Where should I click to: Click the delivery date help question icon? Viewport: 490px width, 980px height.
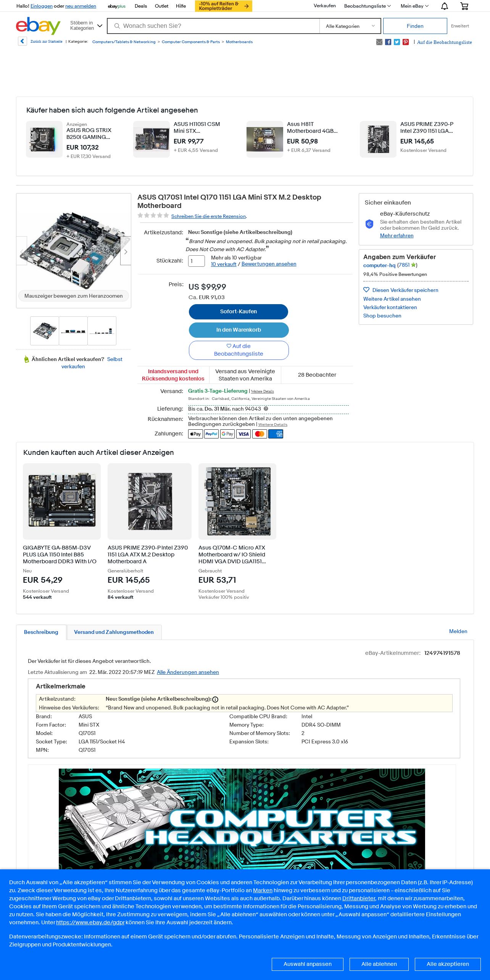tap(266, 409)
